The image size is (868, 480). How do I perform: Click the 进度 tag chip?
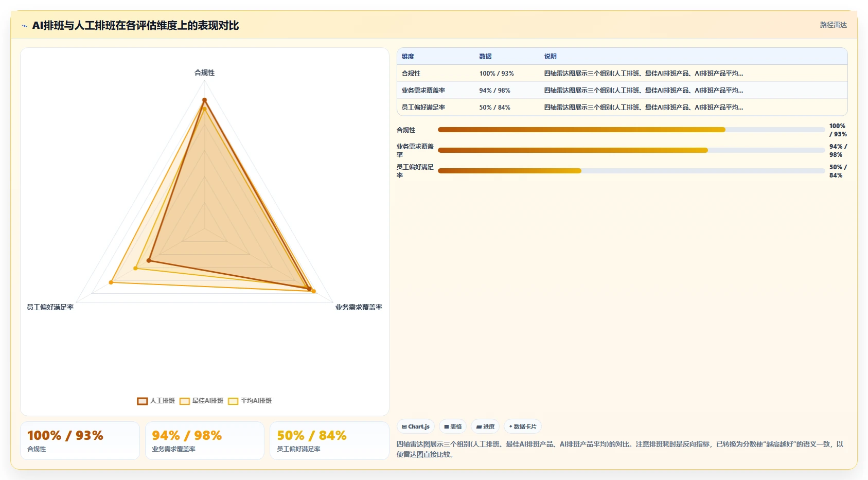click(485, 426)
